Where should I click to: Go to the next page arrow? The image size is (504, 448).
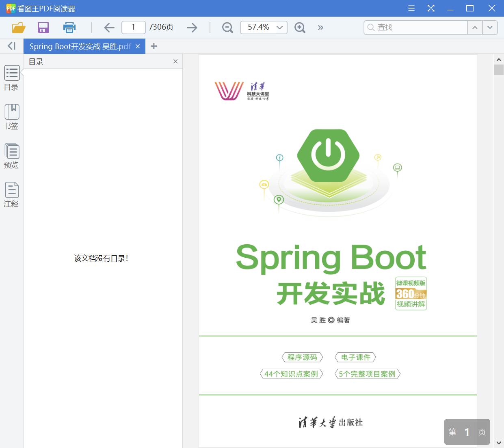click(192, 28)
